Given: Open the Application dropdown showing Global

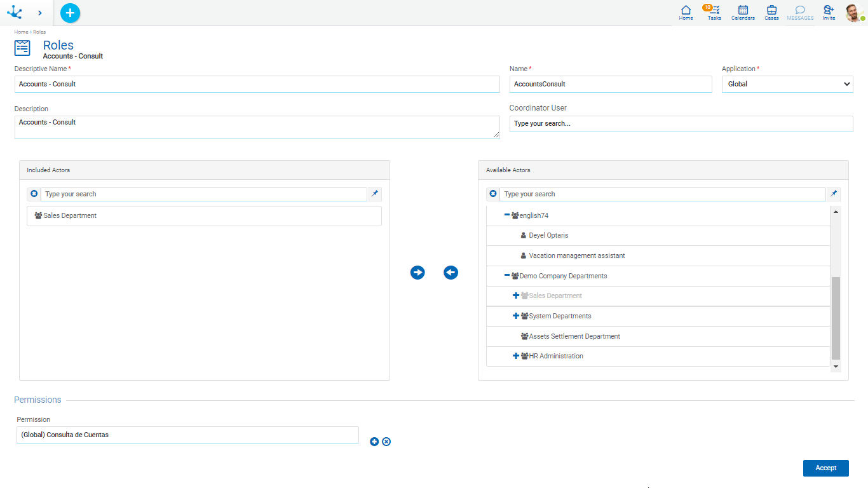Looking at the screenshot, I should click(787, 84).
